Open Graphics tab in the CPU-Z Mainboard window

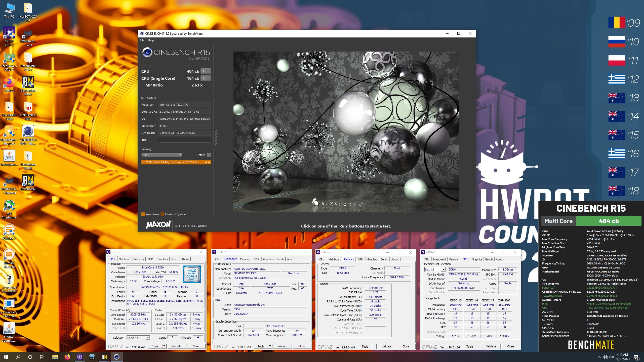[x=268, y=259]
